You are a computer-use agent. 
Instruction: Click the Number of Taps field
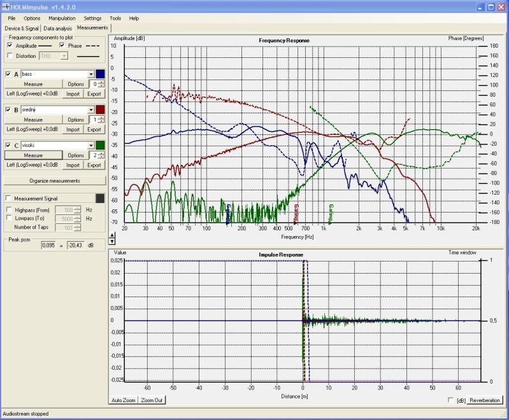68,227
